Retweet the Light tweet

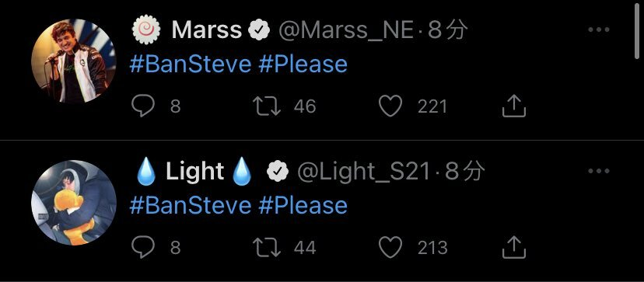[267, 247]
